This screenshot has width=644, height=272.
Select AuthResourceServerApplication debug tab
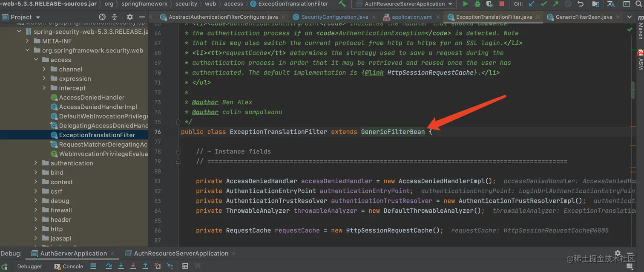[x=181, y=253]
